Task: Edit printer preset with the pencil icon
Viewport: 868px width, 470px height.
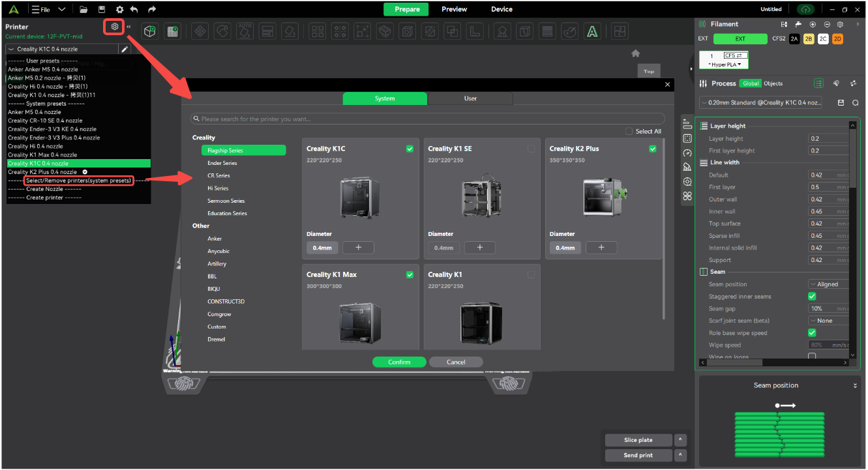Action: (x=125, y=49)
